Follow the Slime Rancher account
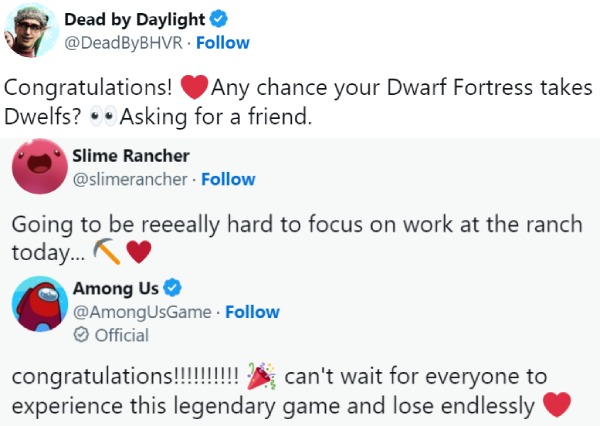The width and height of the screenshot is (600, 426). click(228, 180)
